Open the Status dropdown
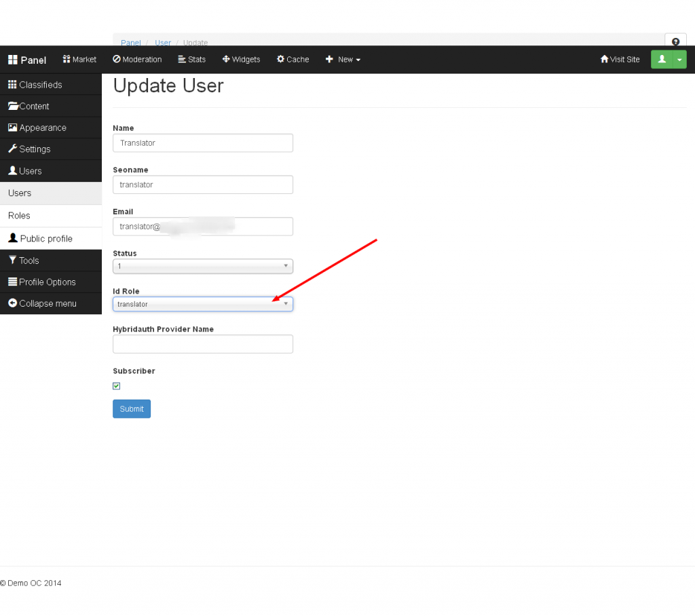 tap(202, 267)
